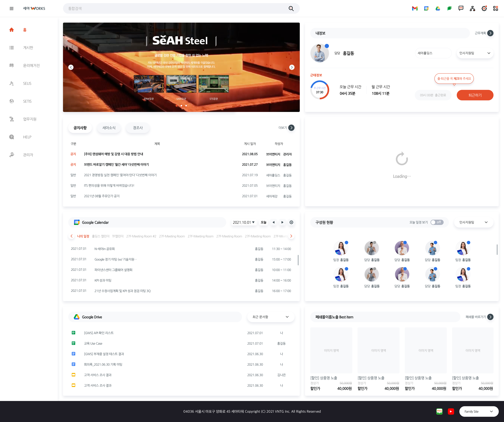Click the 세아홀딩스 company field
Viewport: 504px width, 422px height.
pos(433,53)
